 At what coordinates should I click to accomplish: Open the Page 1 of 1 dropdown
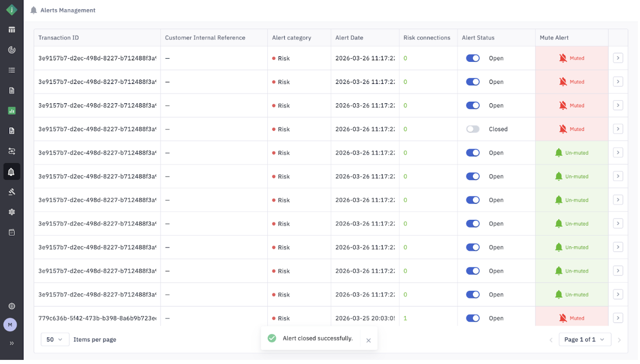pos(585,339)
